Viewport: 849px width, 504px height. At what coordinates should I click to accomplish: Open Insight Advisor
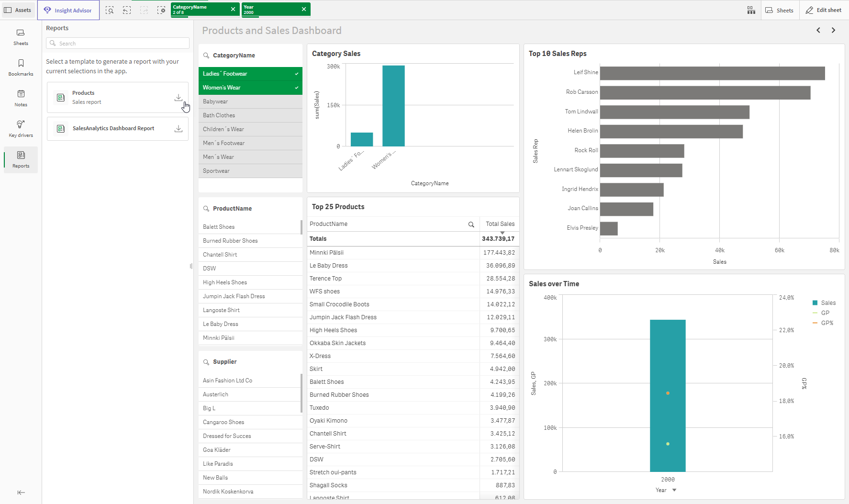(x=68, y=10)
